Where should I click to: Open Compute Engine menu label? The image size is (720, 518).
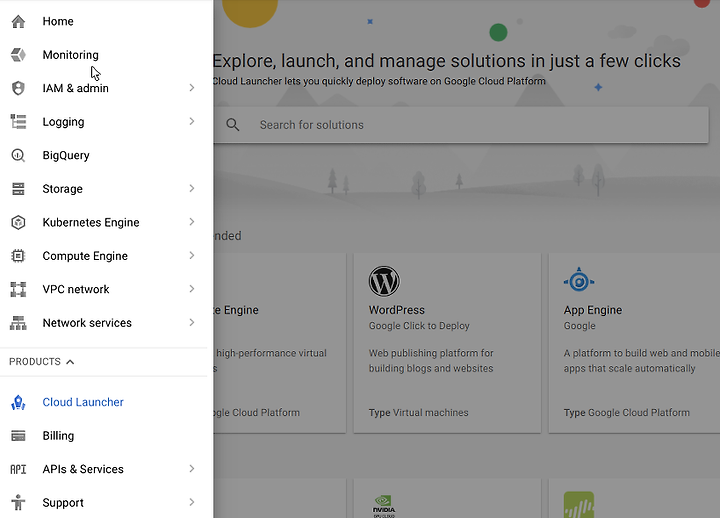click(x=85, y=256)
